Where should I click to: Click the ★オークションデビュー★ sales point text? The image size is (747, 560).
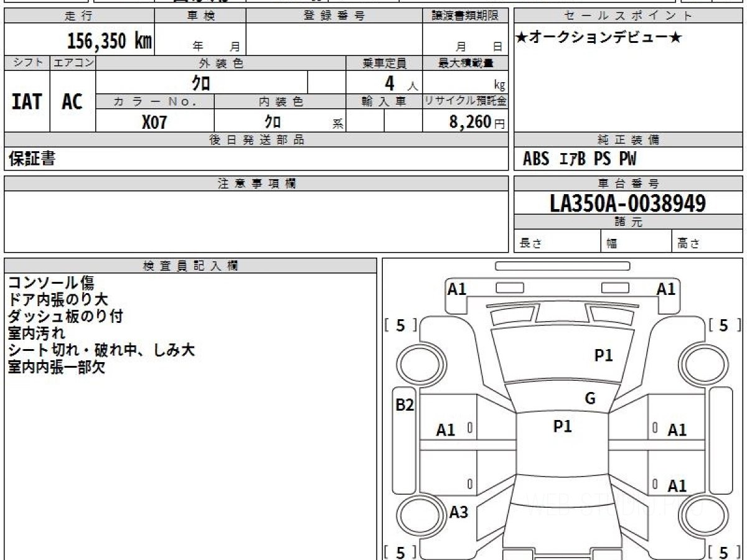point(599,38)
